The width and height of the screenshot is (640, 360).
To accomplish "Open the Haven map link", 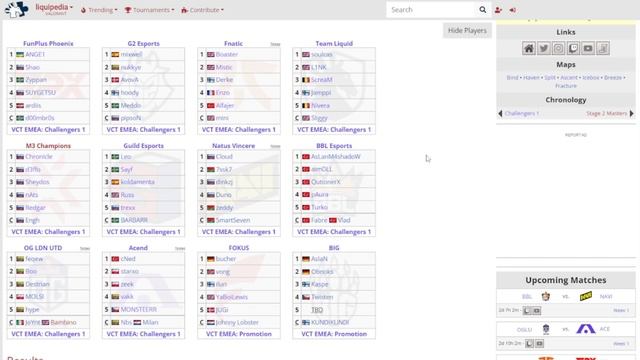I will pos(531,77).
